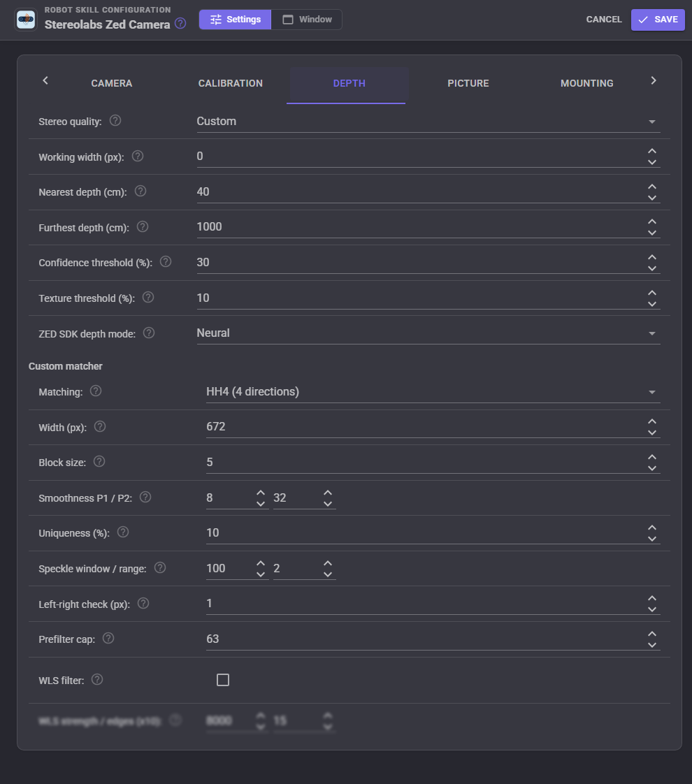The image size is (692, 784).
Task: Click the Window button
Action: tap(307, 20)
